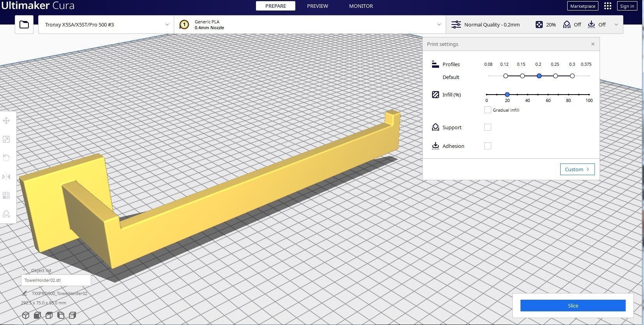Select the Support Blocker tool
The width and height of the screenshot is (644, 325).
coord(6,214)
